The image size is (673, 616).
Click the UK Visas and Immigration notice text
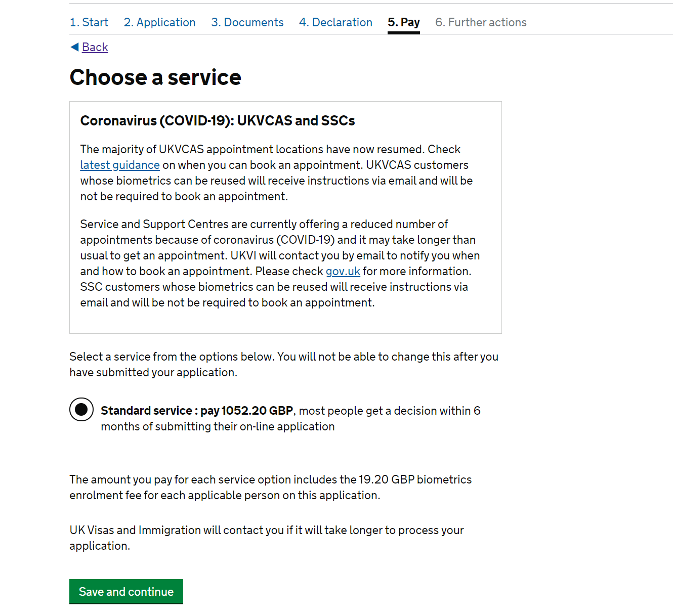pos(267,538)
